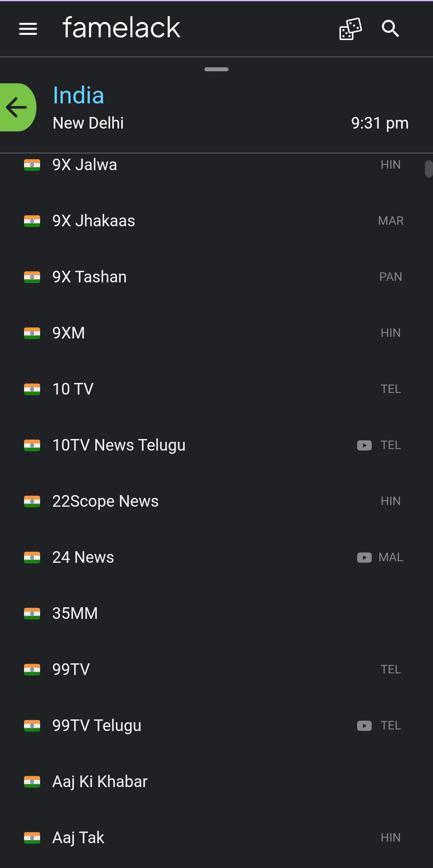Grab the drag handle above India panel
Viewport: 433px width, 868px height.
click(216, 69)
